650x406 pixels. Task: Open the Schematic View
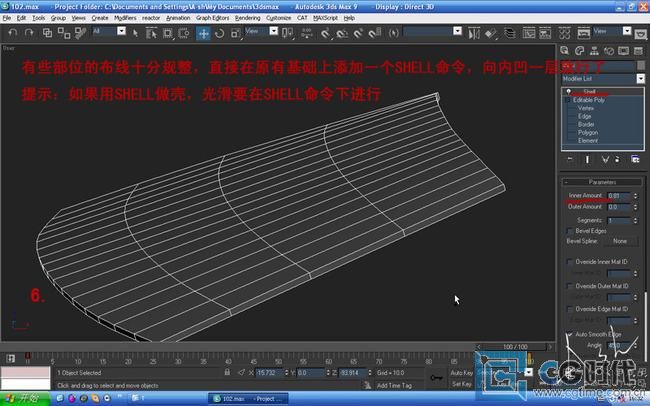[545, 33]
